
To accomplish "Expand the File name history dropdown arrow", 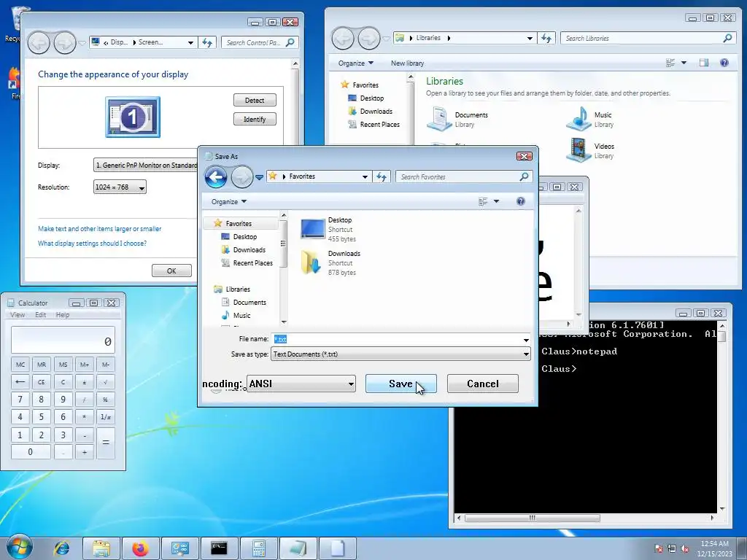I will pos(526,340).
